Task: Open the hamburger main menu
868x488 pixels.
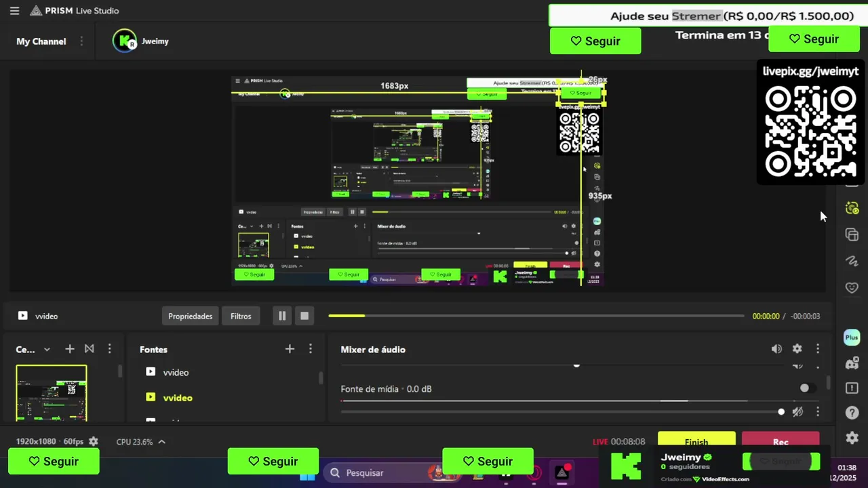Action: pos(14,11)
